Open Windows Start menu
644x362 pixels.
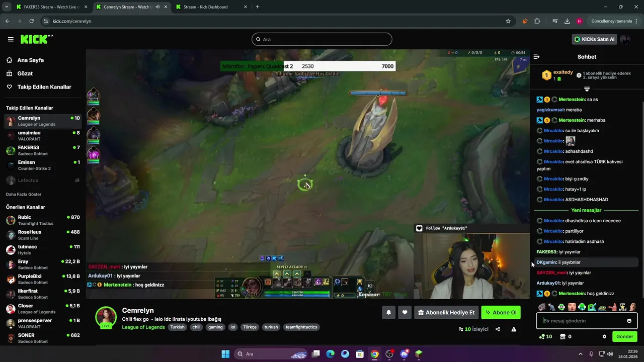point(225,354)
